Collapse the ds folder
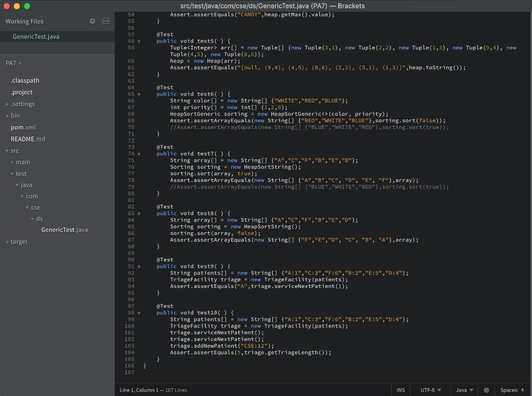532x396 pixels. point(33,219)
